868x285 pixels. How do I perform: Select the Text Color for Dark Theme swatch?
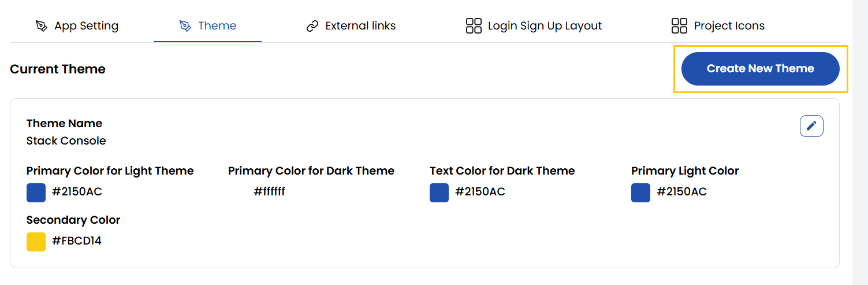pyautogui.click(x=439, y=193)
